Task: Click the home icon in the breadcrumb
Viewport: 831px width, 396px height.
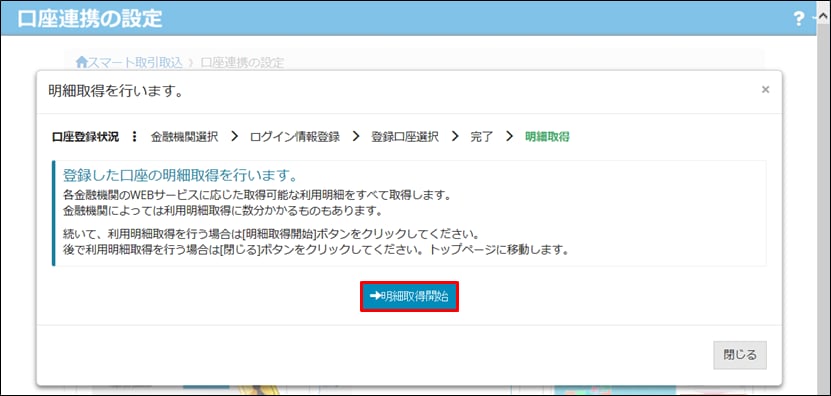Action: pos(81,63)
